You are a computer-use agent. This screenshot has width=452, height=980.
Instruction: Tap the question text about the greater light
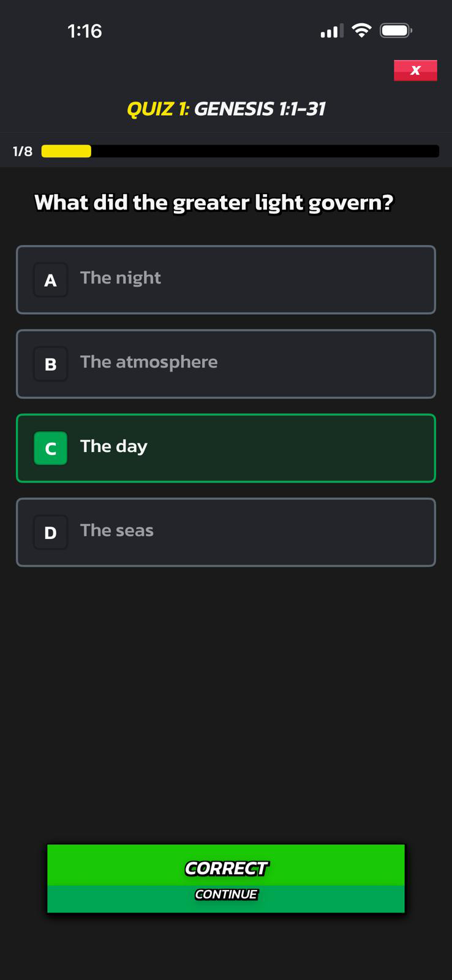click(214, 203)
